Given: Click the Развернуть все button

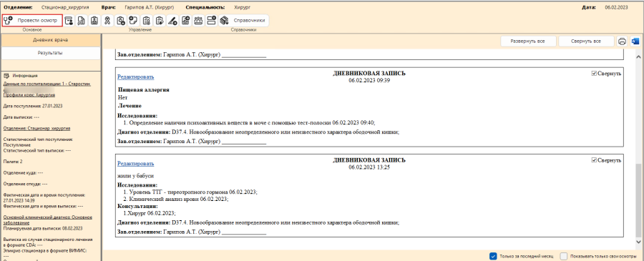Looking at the screenshot, I should click(x=528, y=41).
